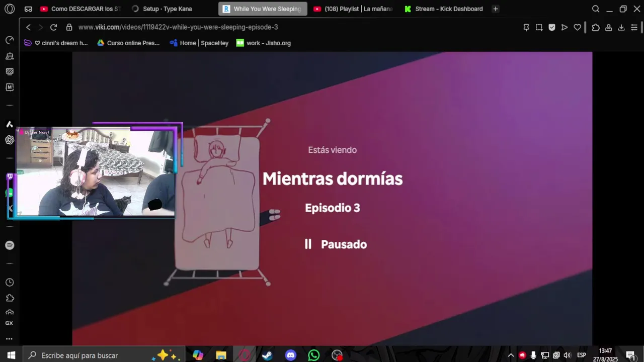Click the webcam overlay thumbnail

[x=96, y=172]
